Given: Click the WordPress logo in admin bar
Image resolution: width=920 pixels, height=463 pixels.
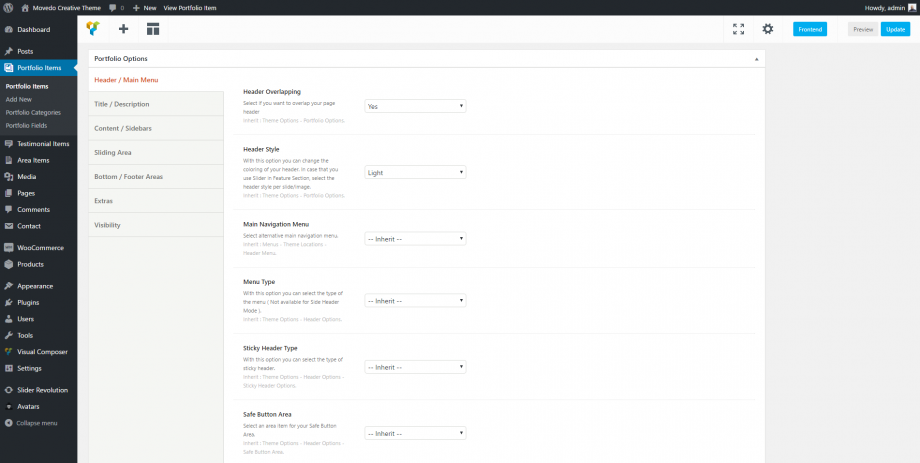Looking at the screenshot, I should tap(8, 6).
